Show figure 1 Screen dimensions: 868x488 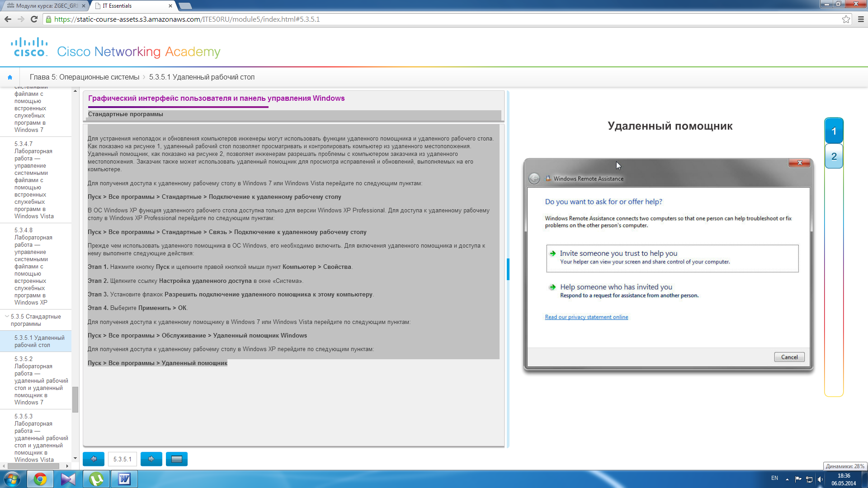pyautogui.click(x=834, y=131)
